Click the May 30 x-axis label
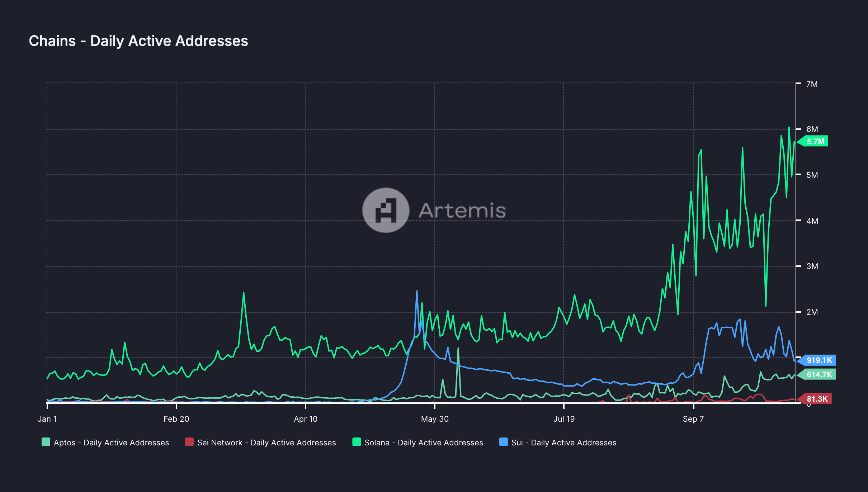The image size is (868, 492). pyautogui.click(x=435, y=419)
